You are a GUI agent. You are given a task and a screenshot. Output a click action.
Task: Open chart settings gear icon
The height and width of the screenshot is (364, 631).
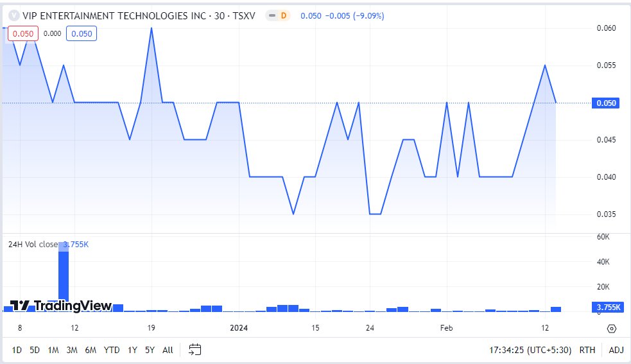click(x=611, y=329)
